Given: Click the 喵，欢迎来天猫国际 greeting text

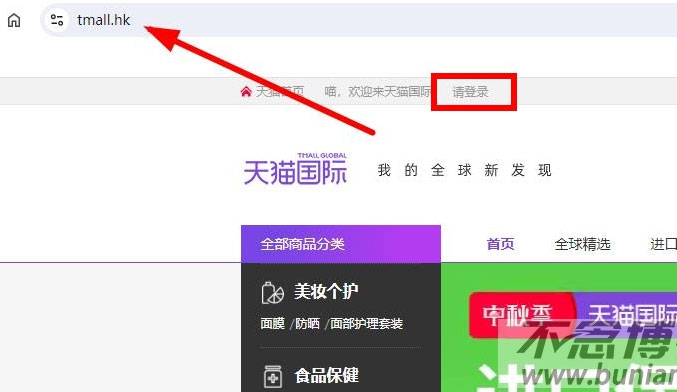Looking at the screenshot, I should [x=378, y=92].
